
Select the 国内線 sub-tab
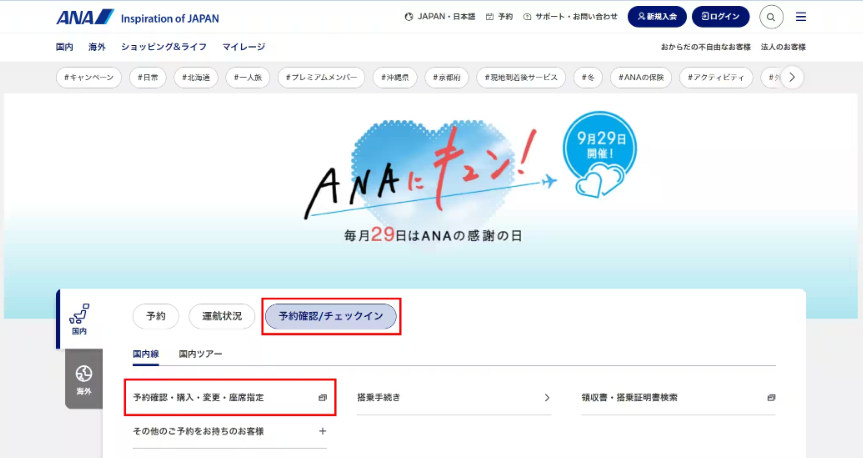tap(146, 354)
